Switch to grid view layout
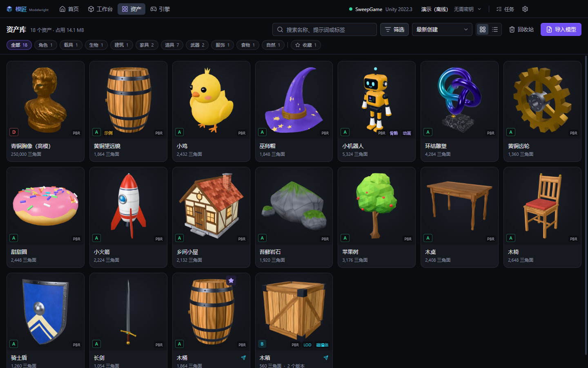This screenshot has height=368, width=588. click(483, 29)
